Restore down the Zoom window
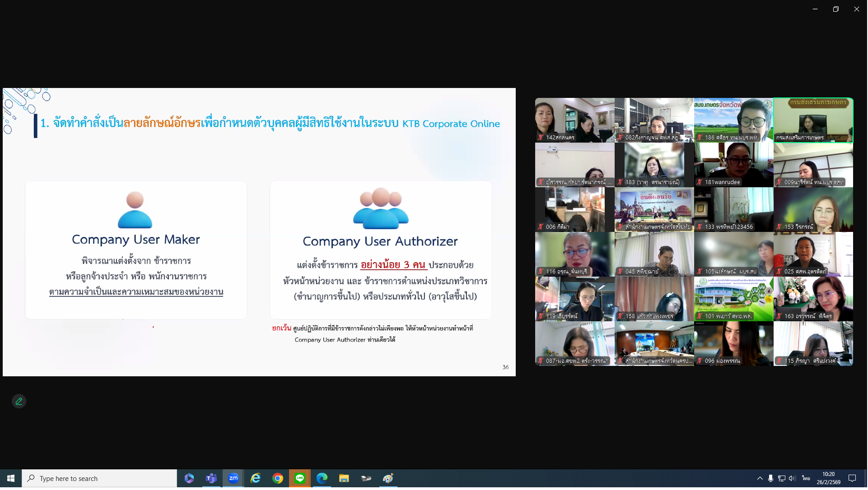The width and height of the screenshot is (868, 490). (x=836, y=9)
